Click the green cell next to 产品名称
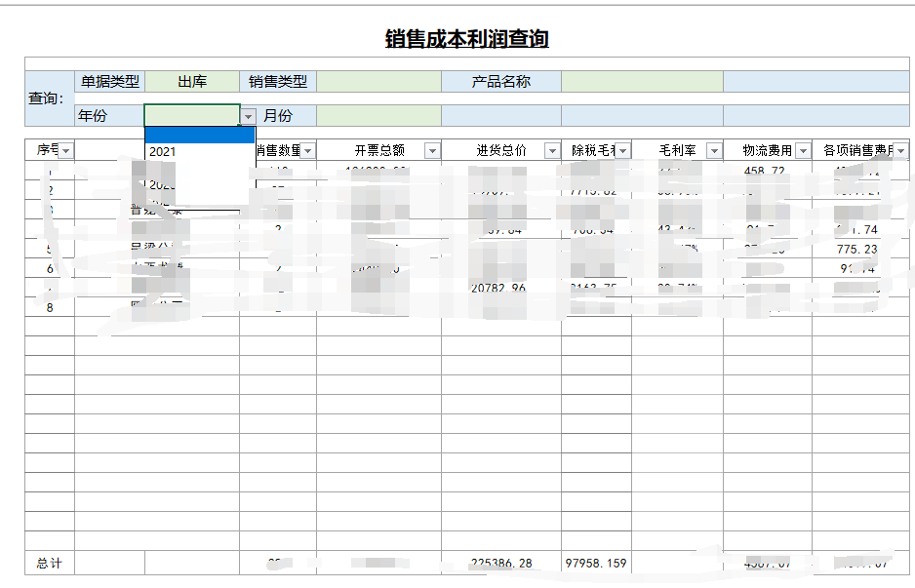915x588 pixels. pos(641,82)
